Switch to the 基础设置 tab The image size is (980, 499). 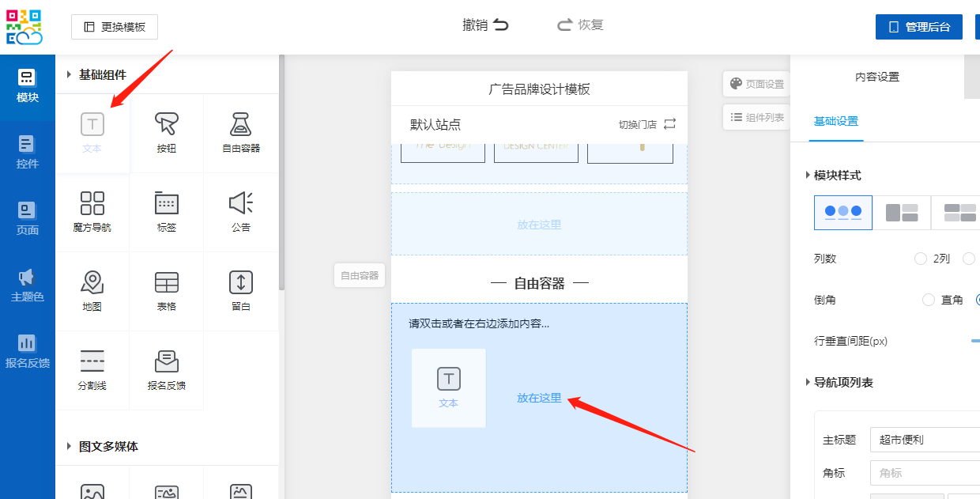(x=836, y=121)
